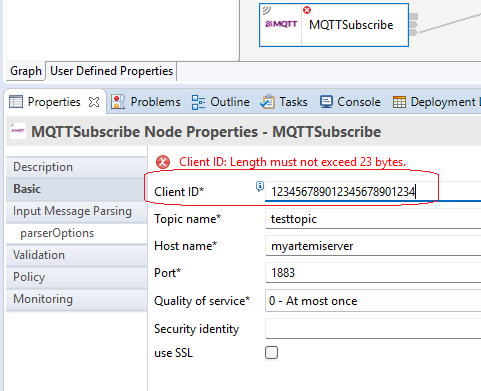Screen dimensions: 481x391
Task: Open Input Message Parsing section
Action: (77, 211)
